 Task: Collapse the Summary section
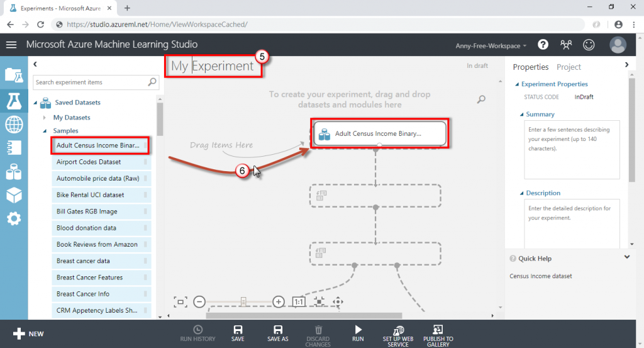pyautogui.click(x=522, y=115)
